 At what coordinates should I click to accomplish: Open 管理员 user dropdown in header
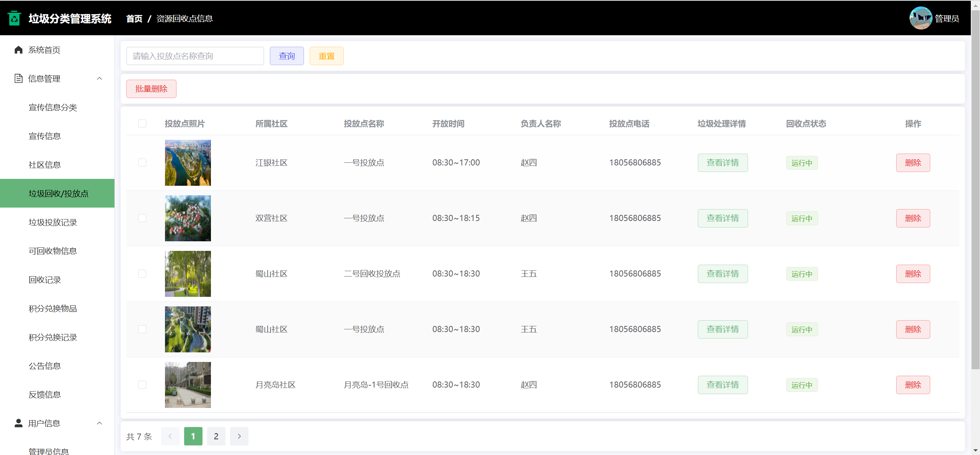[947, 18]
